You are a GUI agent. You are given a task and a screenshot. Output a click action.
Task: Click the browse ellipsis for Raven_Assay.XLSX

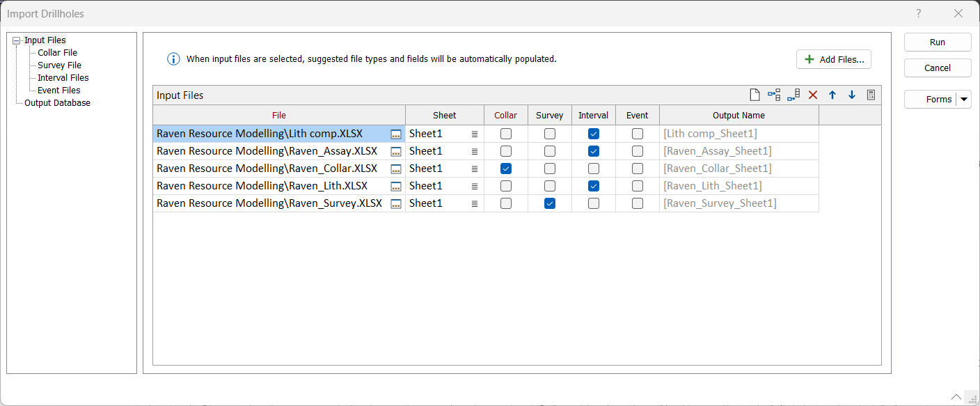click(x=395, y=150)
